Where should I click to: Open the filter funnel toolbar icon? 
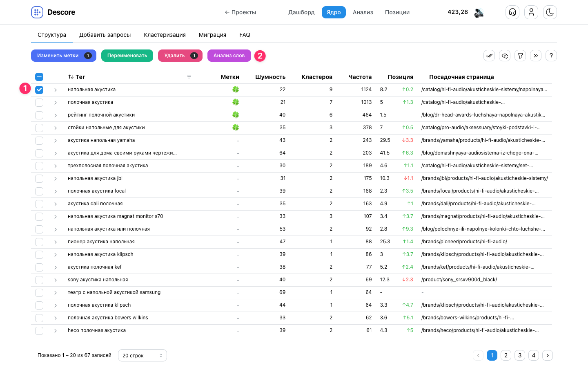[x=520, y=56]
